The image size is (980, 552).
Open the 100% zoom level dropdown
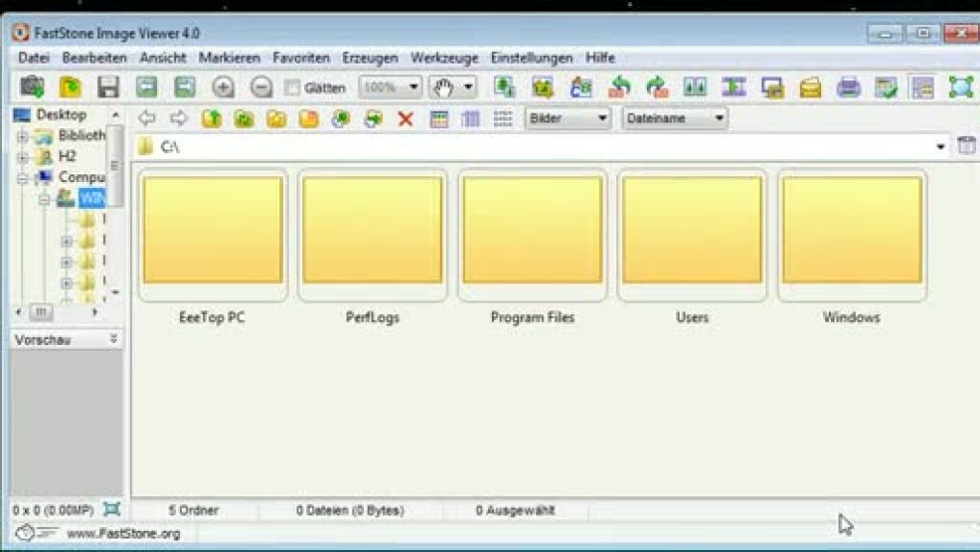click(x=390, y=88)
